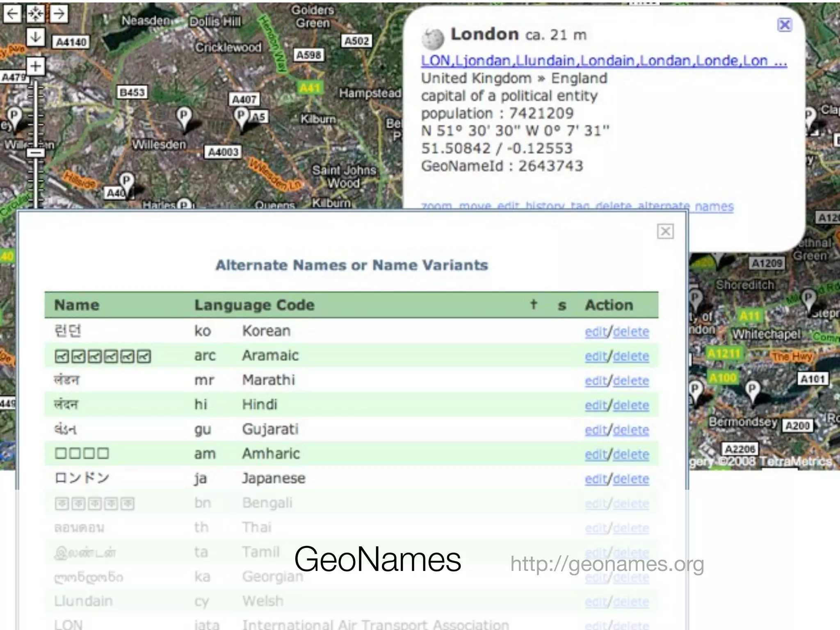Screen dimensions: 840x630
Task: Click the dagger symbol column header
Action: (533, 304)
